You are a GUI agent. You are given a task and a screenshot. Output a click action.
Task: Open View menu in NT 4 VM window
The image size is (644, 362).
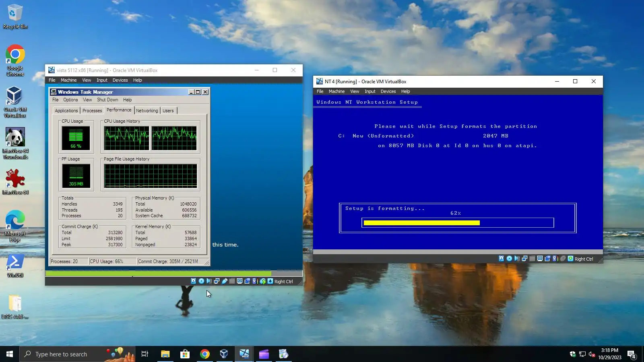click(x=355, y=91)
